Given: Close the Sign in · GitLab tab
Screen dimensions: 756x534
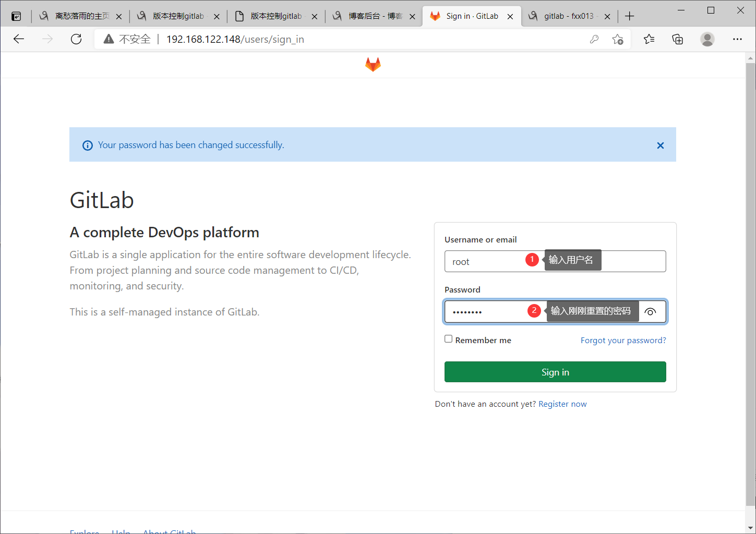Looking at the screenshot, I should pos(510,17).
